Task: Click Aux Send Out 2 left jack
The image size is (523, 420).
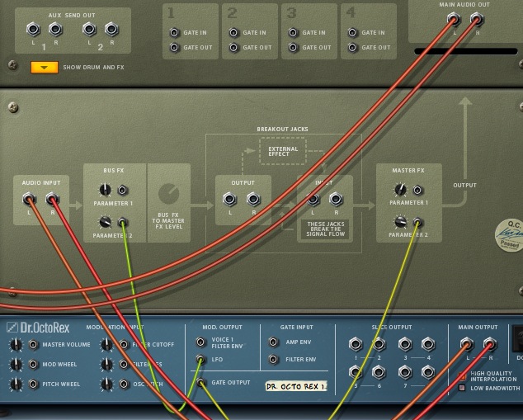Action: click(89, 29)
